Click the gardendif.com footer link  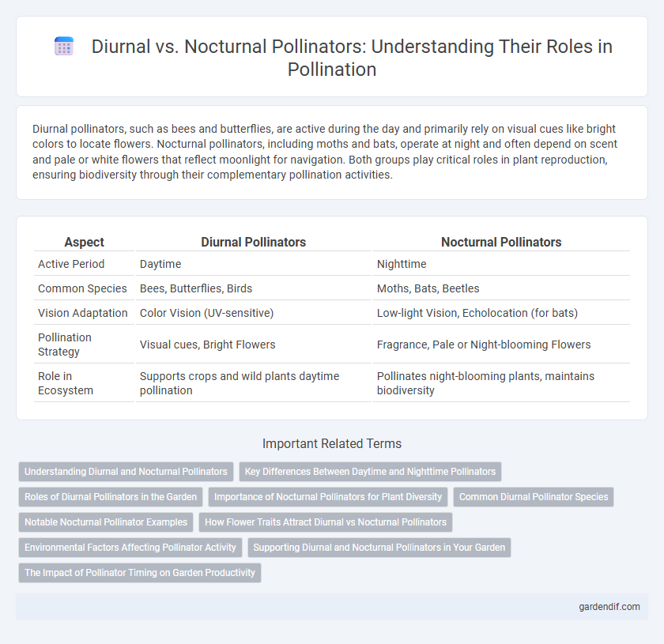pyautogui.click(x=609, y=607)
